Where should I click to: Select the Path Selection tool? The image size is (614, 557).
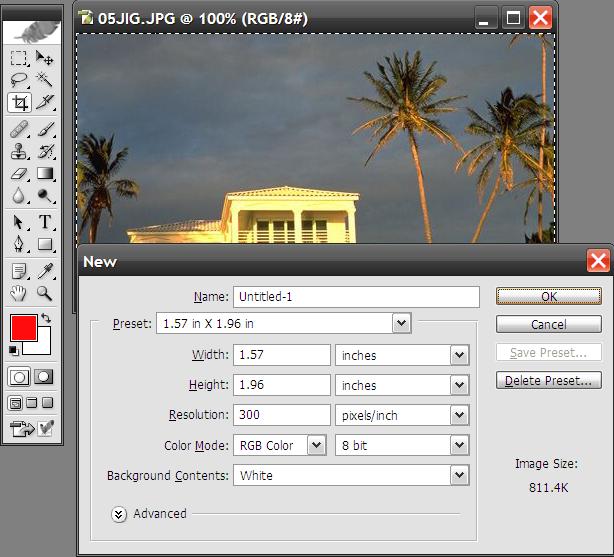pos(18,222)
